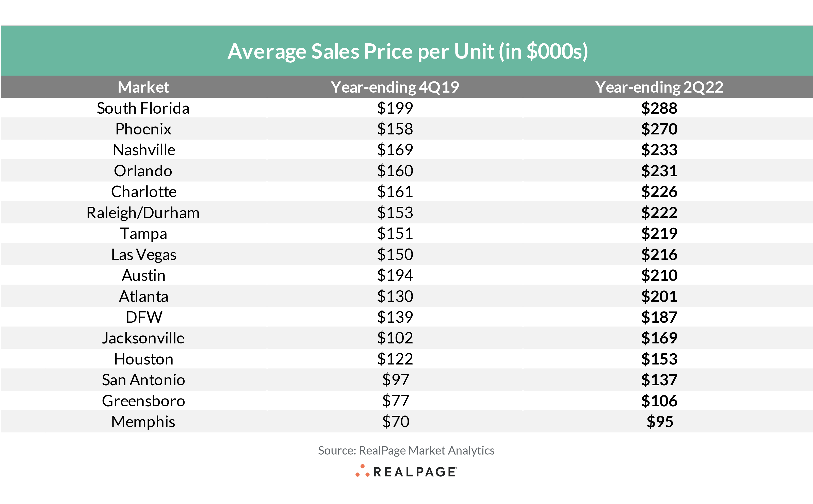The height and width of the screenshot is (504, 813).
Task: Click the Average Sales Price per Unit title
Action: [x=407, y=51]
